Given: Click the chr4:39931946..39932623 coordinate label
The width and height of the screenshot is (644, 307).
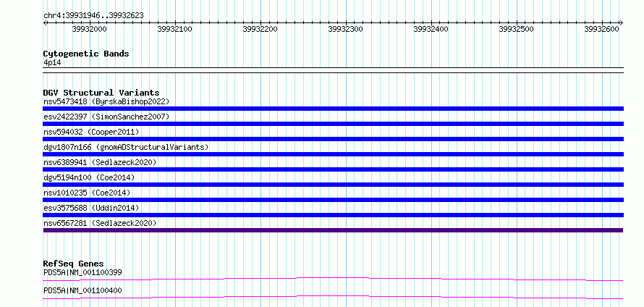Looking at the screenshot, I should click(93, 16).
